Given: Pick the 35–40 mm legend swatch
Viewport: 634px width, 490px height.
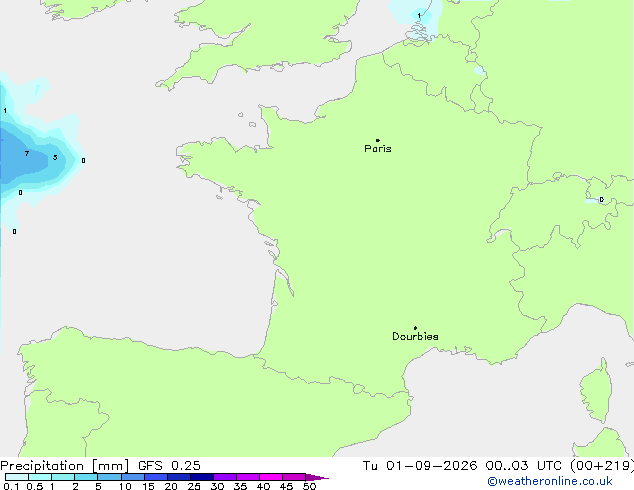Looking at the screenshot, I should click(248, 477).
